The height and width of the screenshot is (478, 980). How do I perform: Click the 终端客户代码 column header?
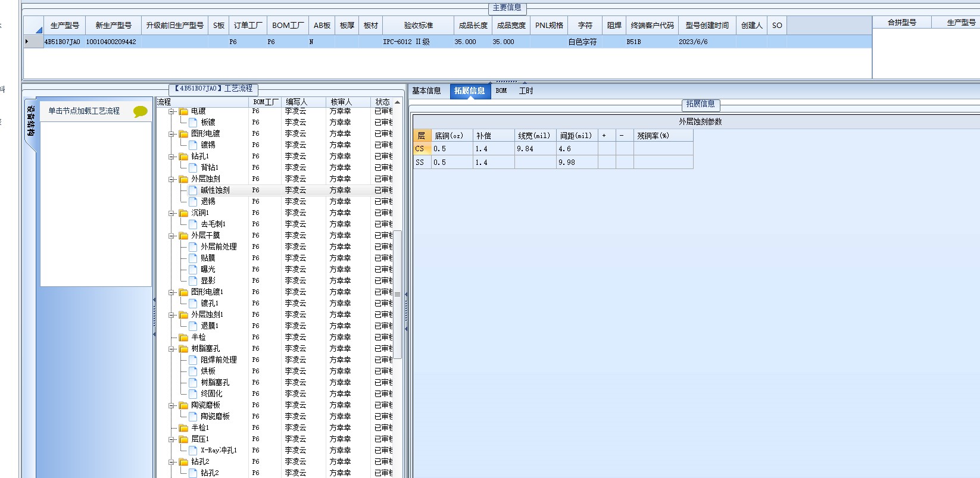pyautogui.click(x=653, y=26)
